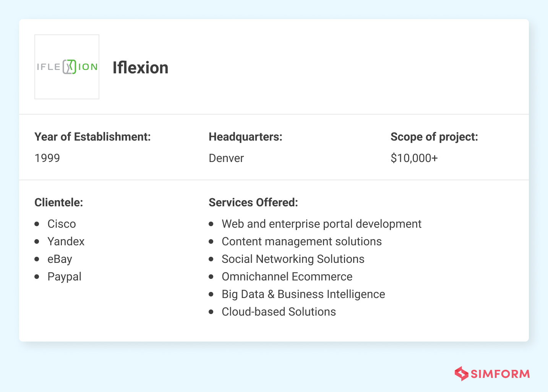
Task: Select Cisco in the clientele list
Action: (x=62, y=224)
